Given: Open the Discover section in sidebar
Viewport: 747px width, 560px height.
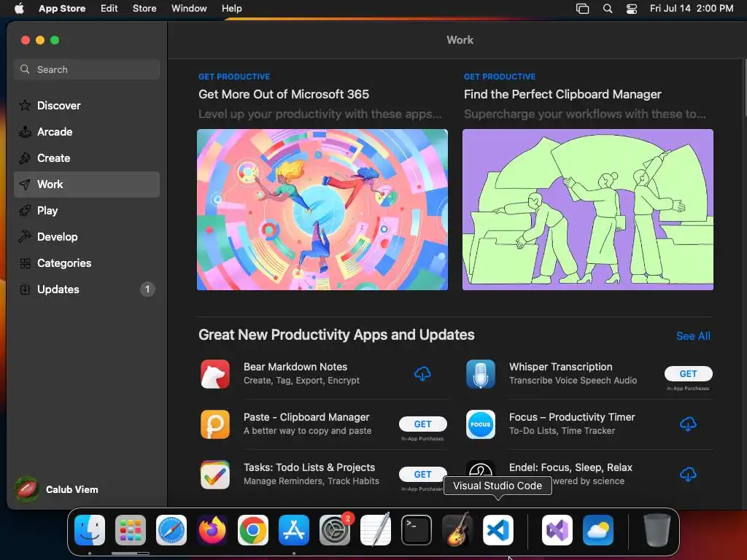Looking at the screenshot, I should tap(87, 106).
